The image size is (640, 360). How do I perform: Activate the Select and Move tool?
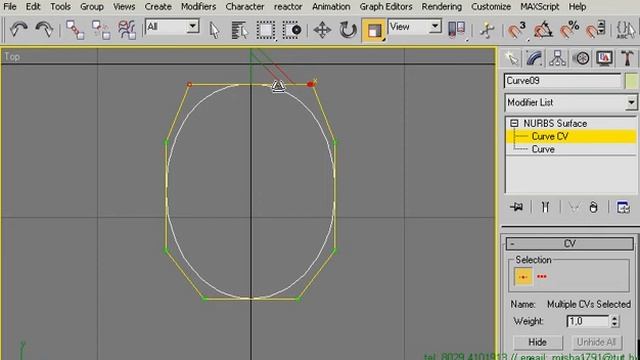(x=322, y=30)
